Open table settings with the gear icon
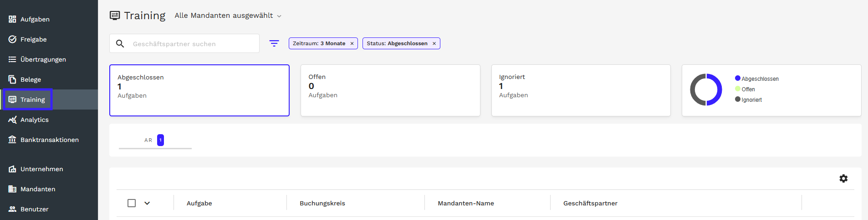Screen dimensions: 868x220 [843, 178]
